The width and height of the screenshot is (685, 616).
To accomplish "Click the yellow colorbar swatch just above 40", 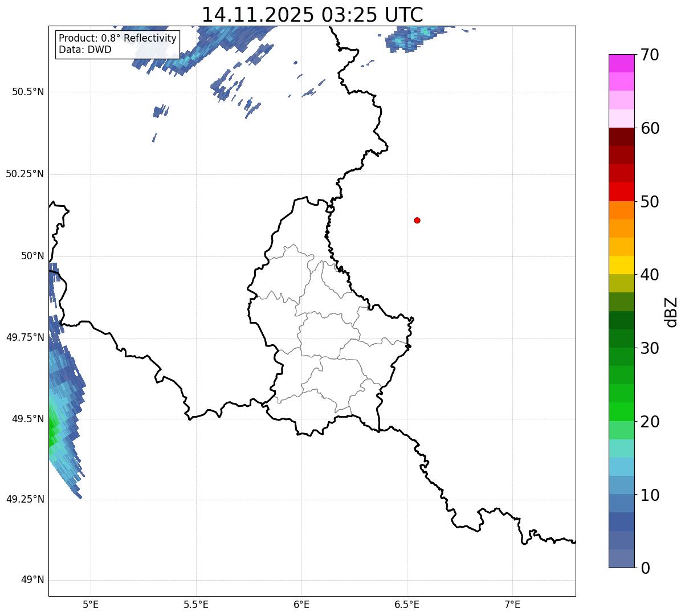I will point(622,265).
